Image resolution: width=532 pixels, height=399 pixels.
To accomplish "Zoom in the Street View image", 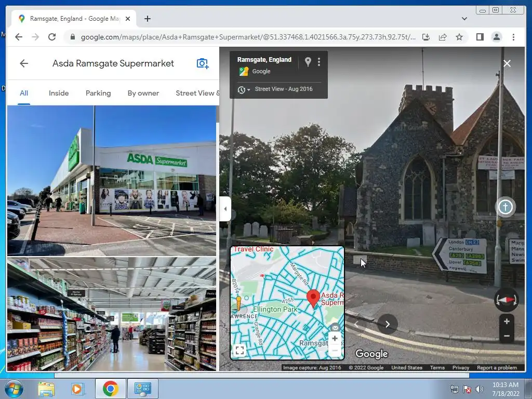I will (x=507, y=322).
